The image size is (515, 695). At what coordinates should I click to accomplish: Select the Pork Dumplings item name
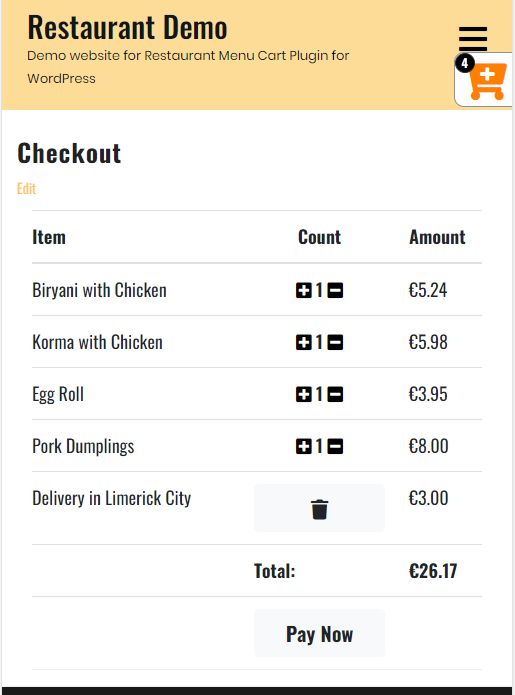[x=83, y=446]
